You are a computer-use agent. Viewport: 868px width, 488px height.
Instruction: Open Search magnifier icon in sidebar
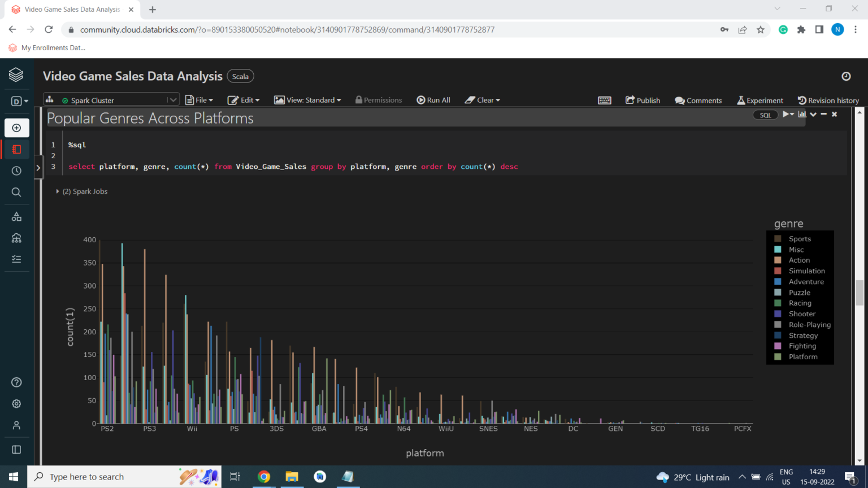pos(16,192)
